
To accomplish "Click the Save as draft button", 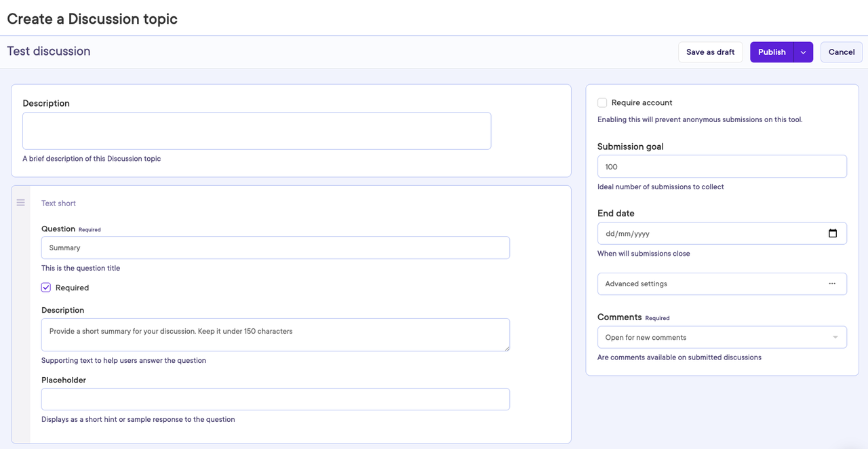I will pos(710,52).
